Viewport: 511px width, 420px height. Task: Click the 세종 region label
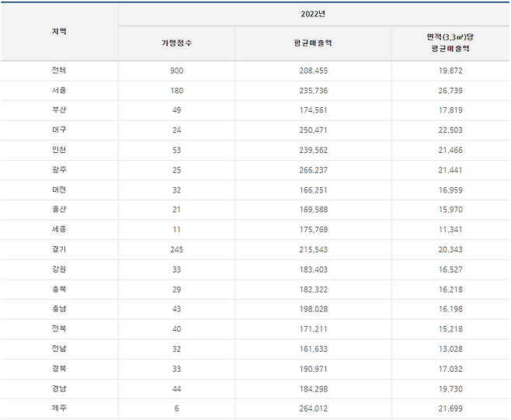pos(59,229)
